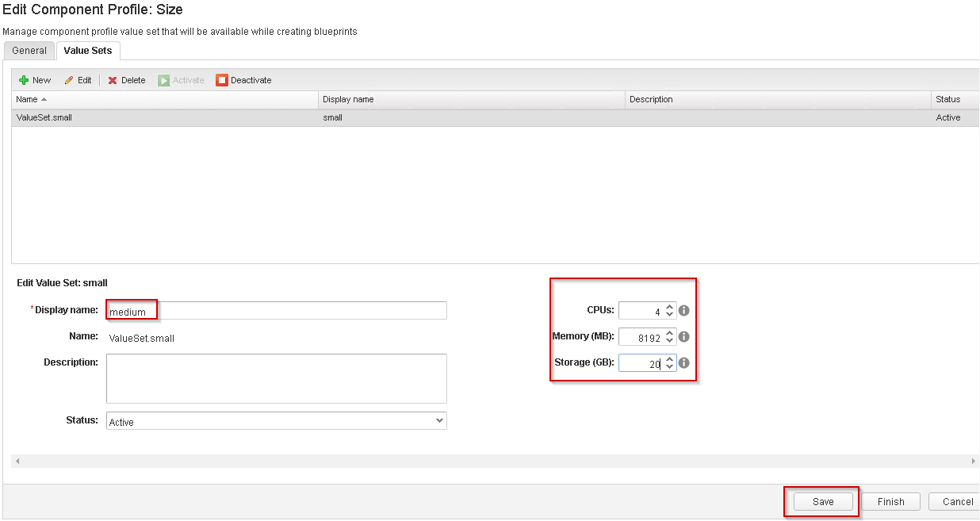This screenshot has width=980, height=521.
Task: Increase the CPUs value with up arrow
Action: coord(670,307)
